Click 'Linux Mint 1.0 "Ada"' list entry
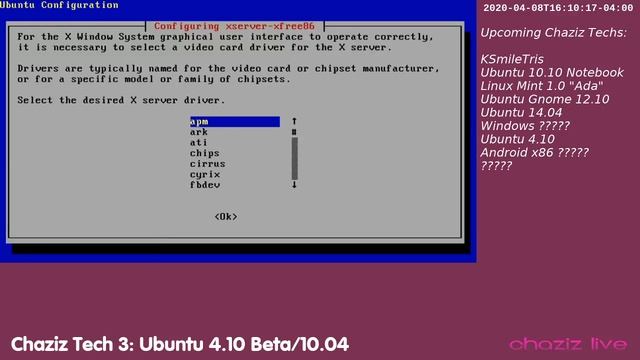 [541, 86]
